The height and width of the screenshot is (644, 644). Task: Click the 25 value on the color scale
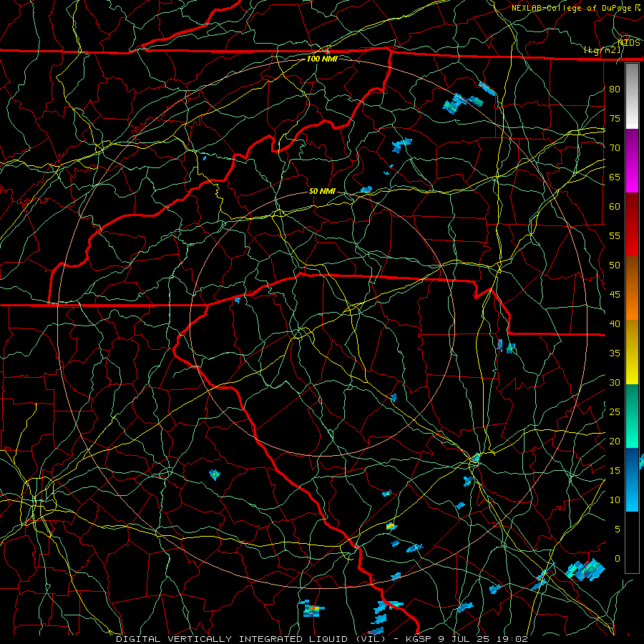click(x=615, y=412)
